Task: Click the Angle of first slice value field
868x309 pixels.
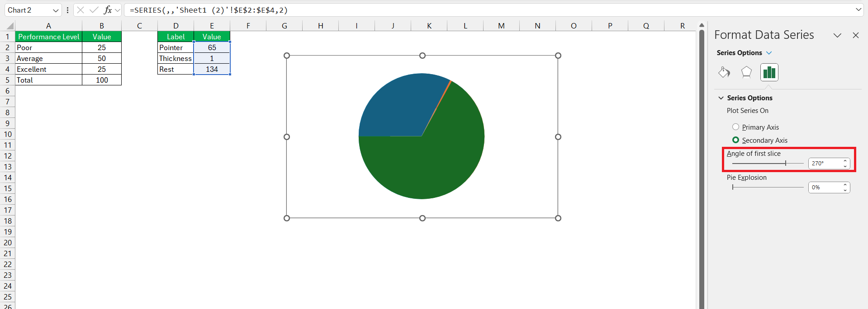Action: [825, 164]
